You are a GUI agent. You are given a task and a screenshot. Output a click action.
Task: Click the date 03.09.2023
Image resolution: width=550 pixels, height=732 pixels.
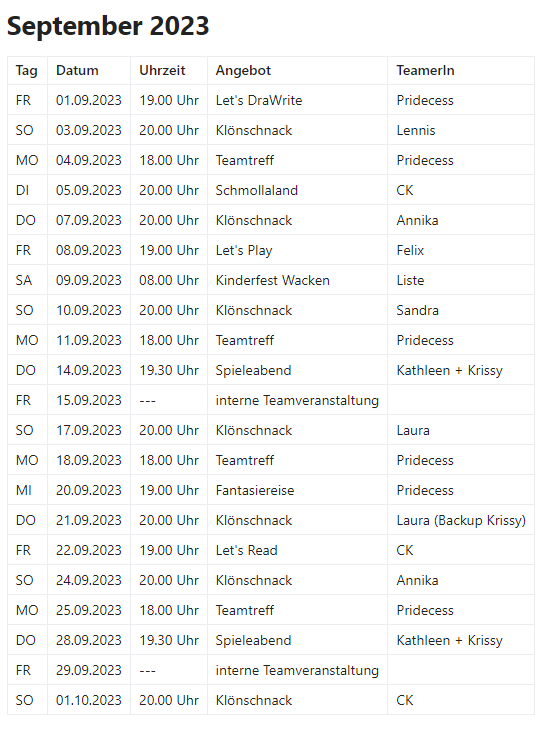click(89, 130)
